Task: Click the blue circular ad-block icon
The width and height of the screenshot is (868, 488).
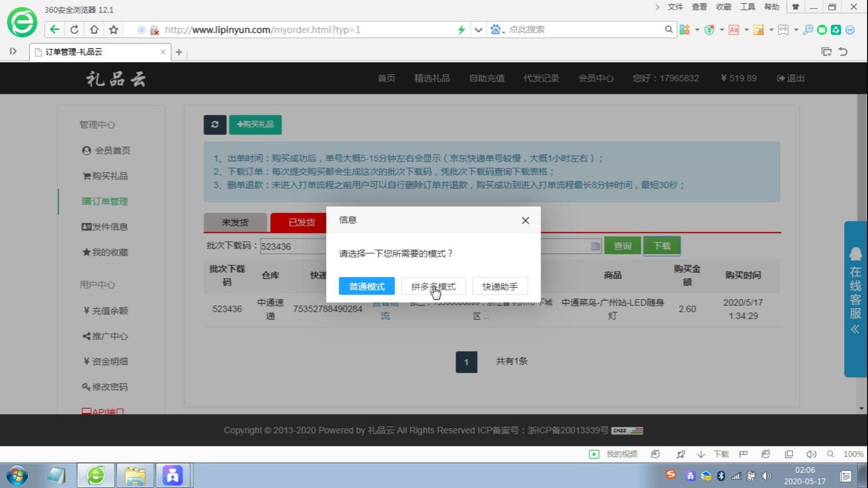Action: [x=850, y=30]
